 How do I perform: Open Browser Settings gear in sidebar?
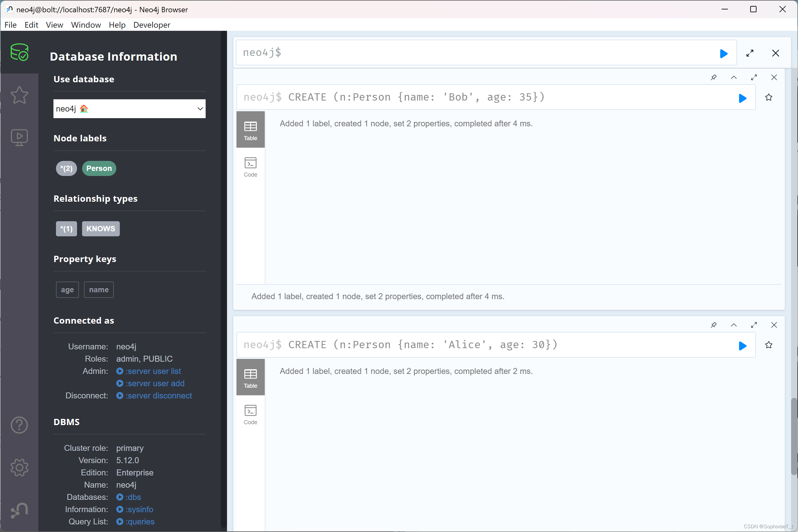point(19,468)
